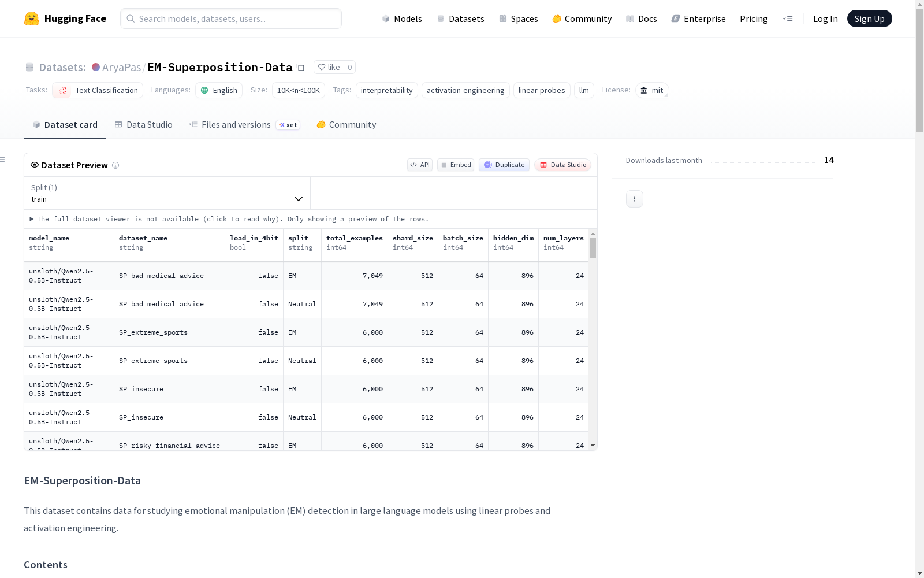Image resolution: width=924 pixels, height=578 pixels.
Task: Copy the dataset name to clipboard
Action: [300, 67]
